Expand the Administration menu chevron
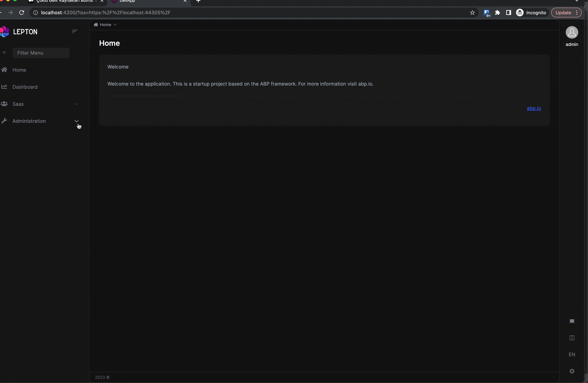This screenshot has width=588, height=383. [x=77, y=121]
